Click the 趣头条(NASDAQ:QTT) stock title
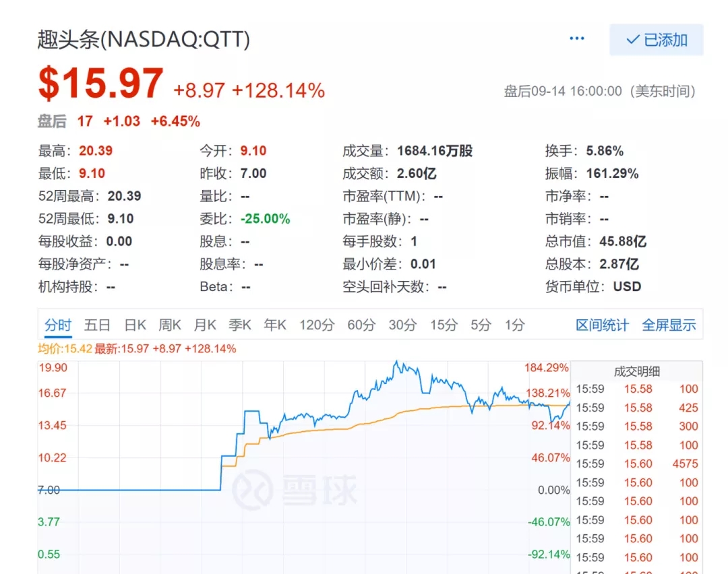The width and height of the screenshot is (728, 574). tap(144, 40)
